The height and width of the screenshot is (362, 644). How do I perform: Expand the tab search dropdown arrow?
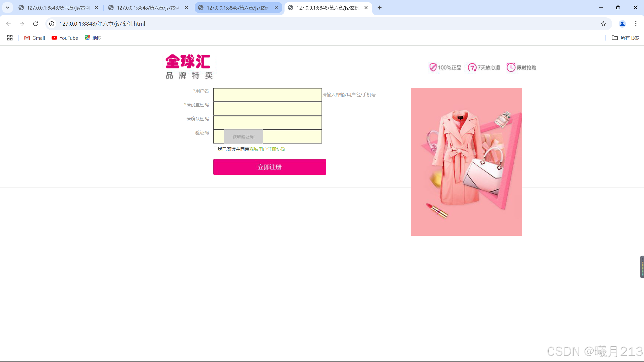pos(8,8)
